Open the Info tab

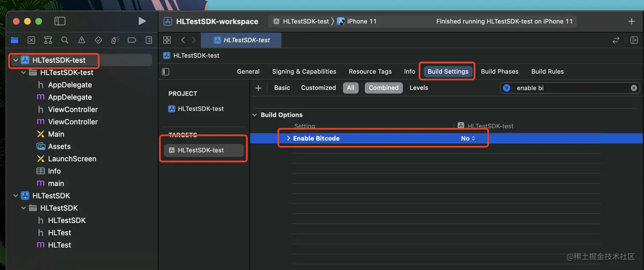coord(410,72)
